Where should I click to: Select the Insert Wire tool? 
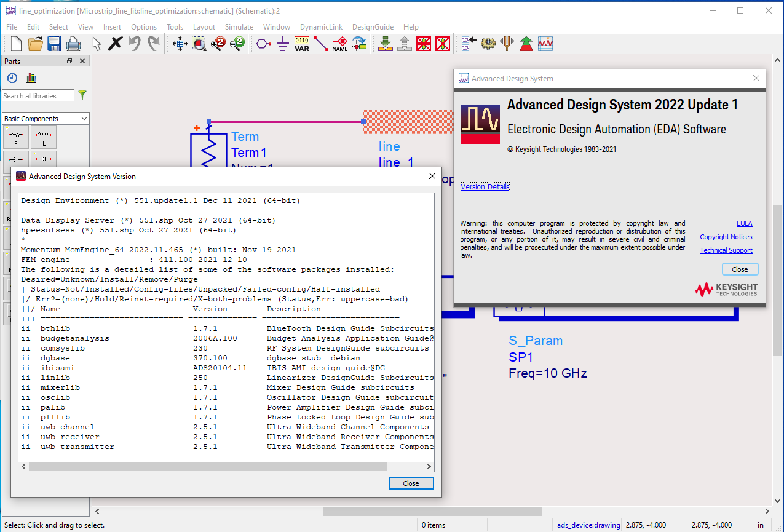tap(320, 44)
